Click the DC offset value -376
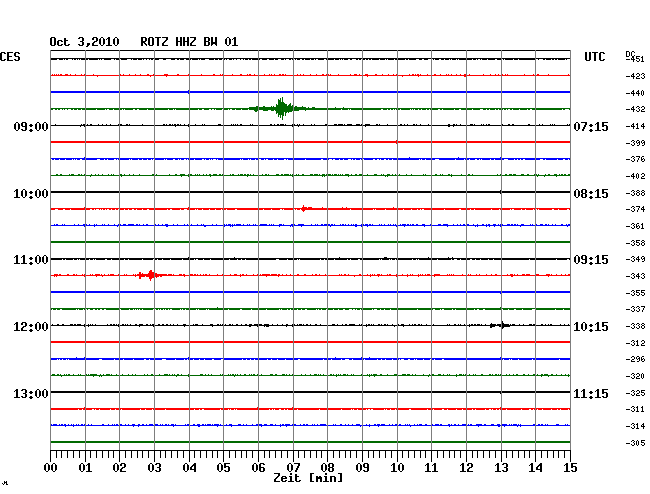 pos(635,159)
